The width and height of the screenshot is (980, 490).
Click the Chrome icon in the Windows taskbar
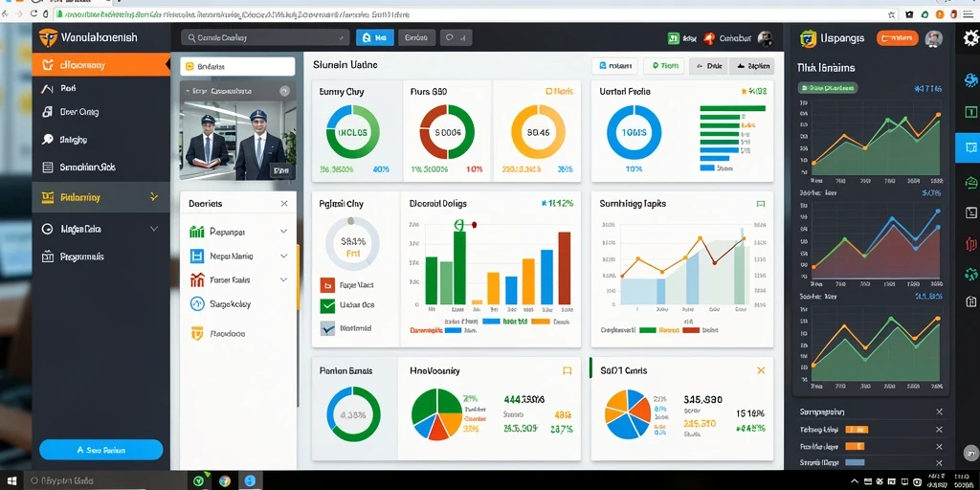pyautogui.click(x=224, y=481)
